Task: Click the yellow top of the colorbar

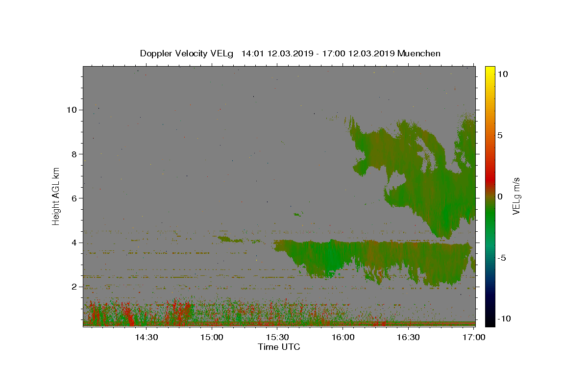Action: (490, 71)
